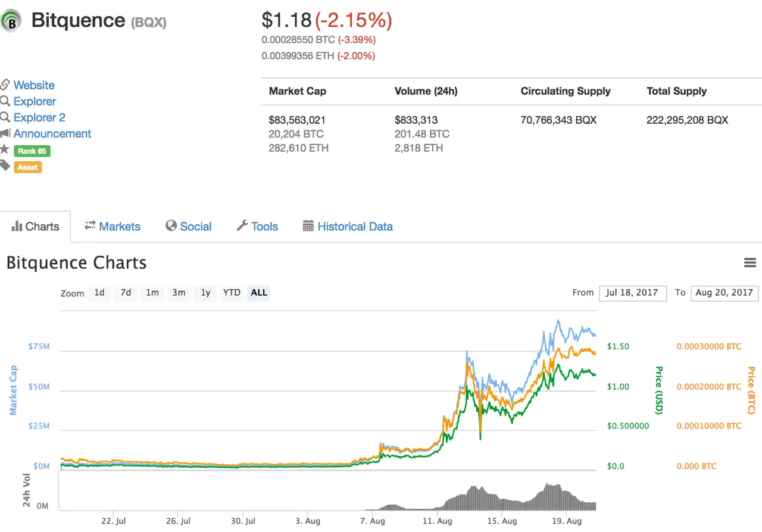Image resolution: width=762 pixels, height=532 pixels.
Task: Click the chain link icon beside Website
Action: [5, 85]
